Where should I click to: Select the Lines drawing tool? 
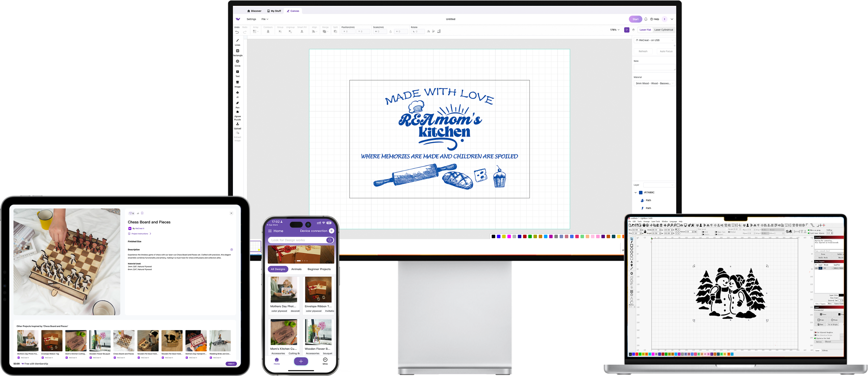pyautogui.click(x=237, y=41)
